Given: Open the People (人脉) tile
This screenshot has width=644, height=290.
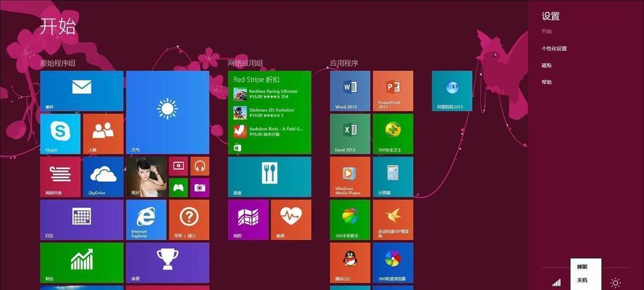Looking at the screenshot, I should 103,134.
